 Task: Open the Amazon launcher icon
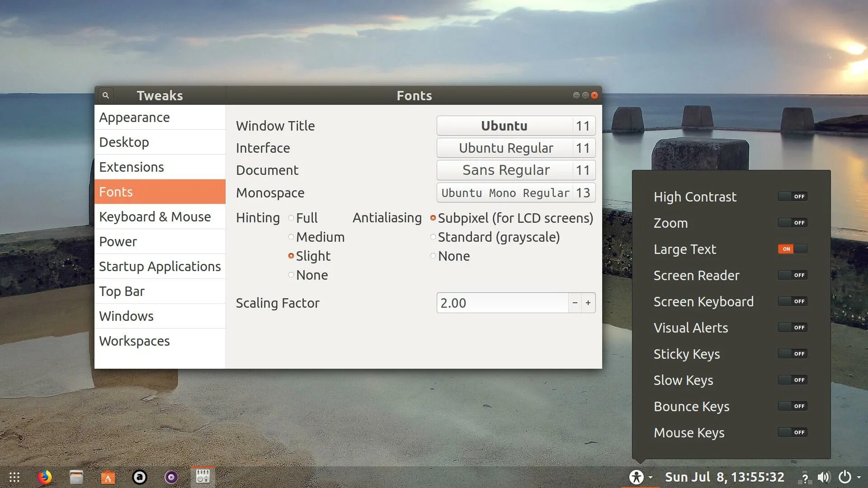pos(139,477)
